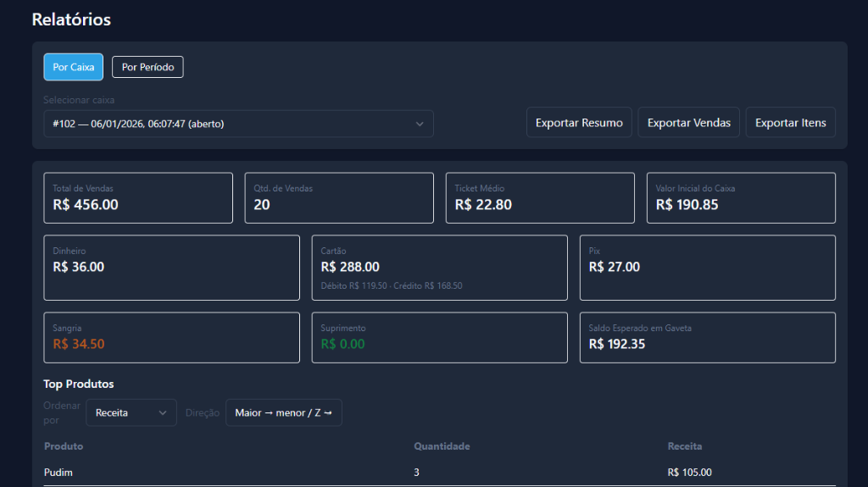The width and height of the screenshot is (868, 487).
Task: Click the Valor Inicial do Caixa card
Action: point(741,198)
